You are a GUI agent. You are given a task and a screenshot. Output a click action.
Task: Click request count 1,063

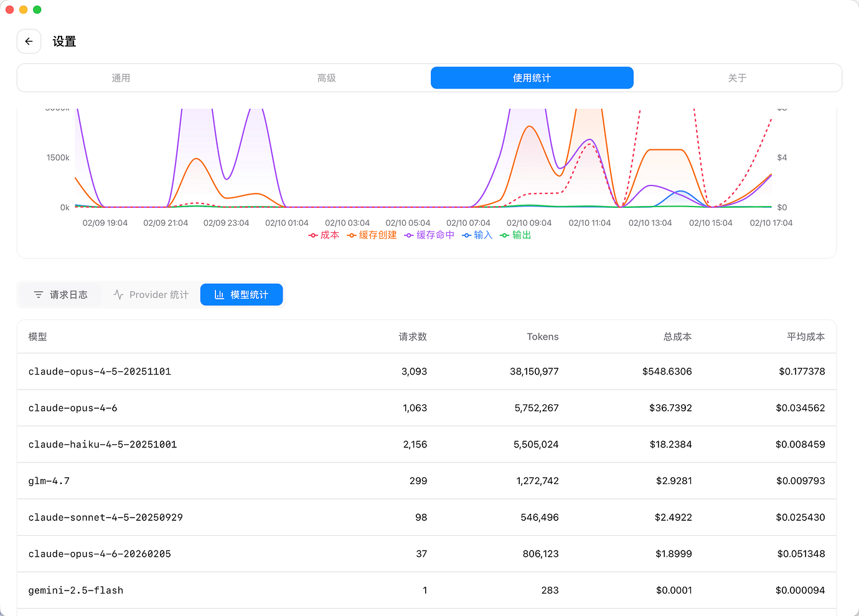[x=415, y=408]
